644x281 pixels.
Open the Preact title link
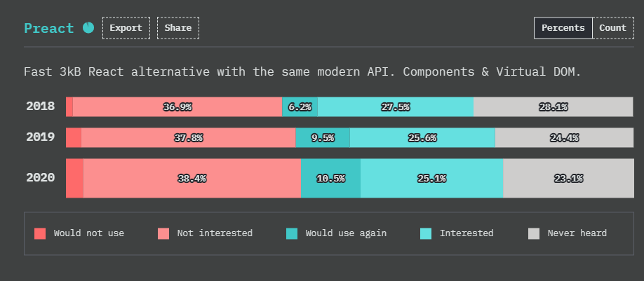click(x=49, y=28)
